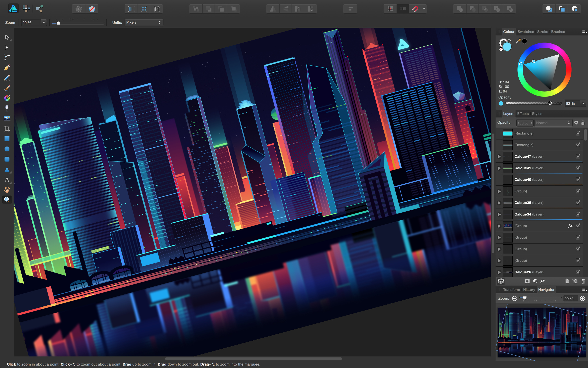Click the Flip Horizontal toolbar icon

273,9
